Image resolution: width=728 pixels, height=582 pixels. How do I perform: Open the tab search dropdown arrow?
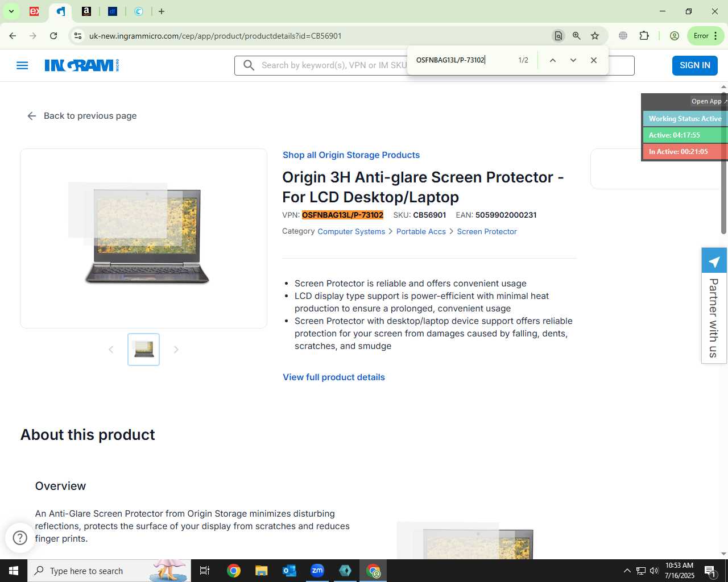11,11
